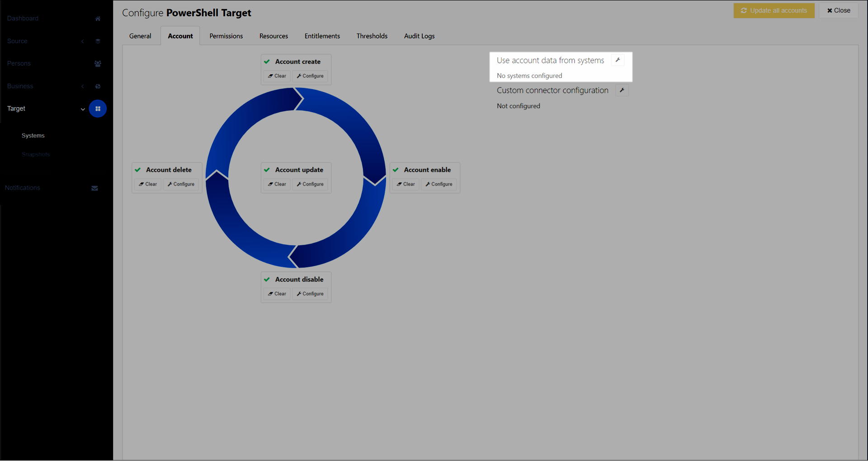Image resolution: width=868 pixels, height=461 pixels.
Task: Configure the Account disable action
Action: pos(310,294)
